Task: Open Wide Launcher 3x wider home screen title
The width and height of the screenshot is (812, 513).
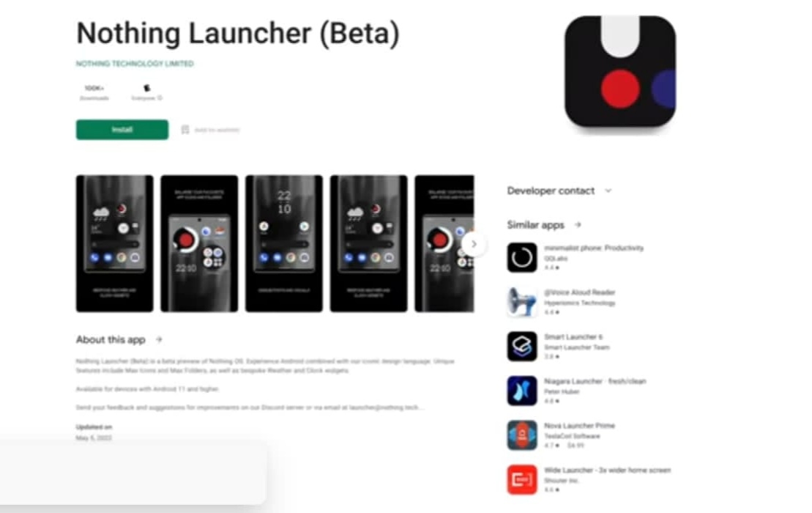Action: (608, 470)
